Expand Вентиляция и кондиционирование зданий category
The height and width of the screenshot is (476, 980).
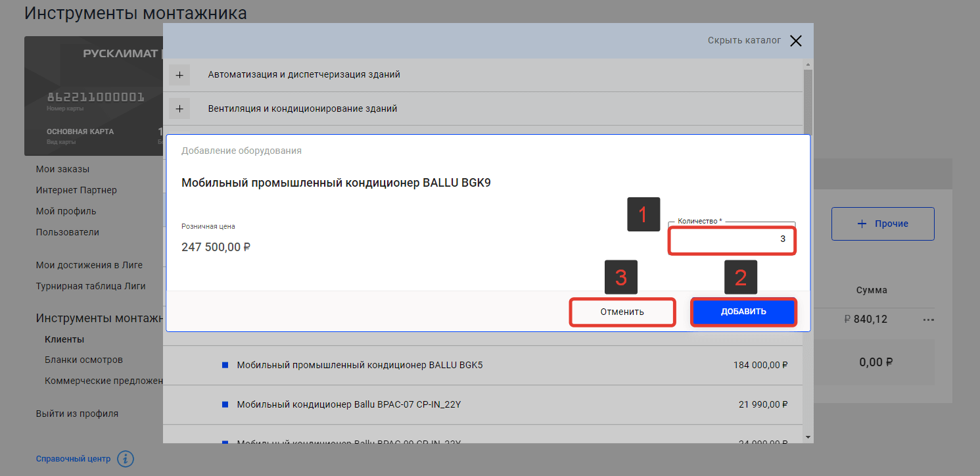pos(179,108)
